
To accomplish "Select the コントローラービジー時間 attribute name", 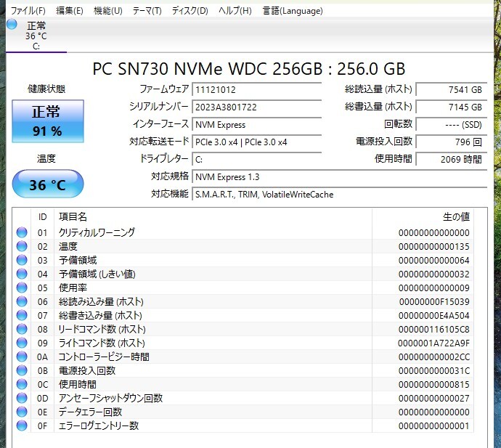I will [x=104, y=357].
